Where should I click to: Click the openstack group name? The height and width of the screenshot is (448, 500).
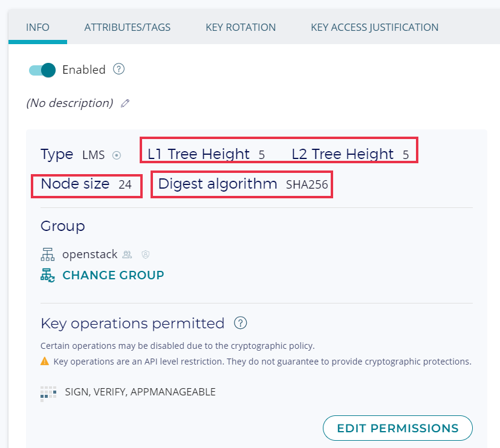[x=90, y=255]
